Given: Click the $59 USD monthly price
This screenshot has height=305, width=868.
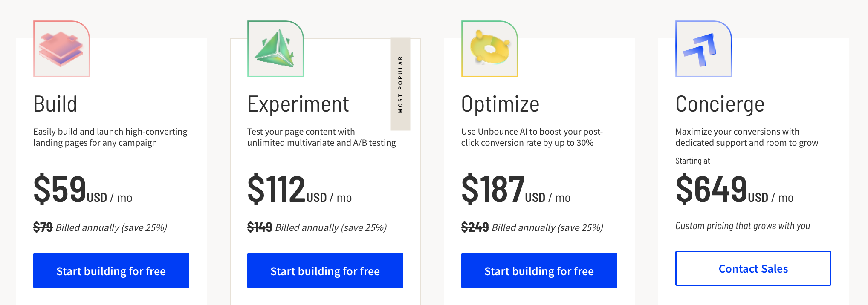Looking at the screenshot, I should coord(83,190).
